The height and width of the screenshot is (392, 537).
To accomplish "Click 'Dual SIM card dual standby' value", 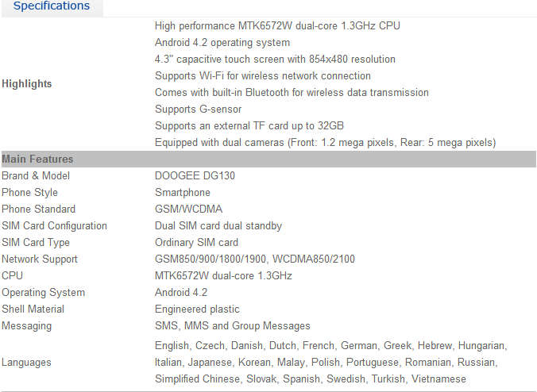I will [x=218, y=226].
